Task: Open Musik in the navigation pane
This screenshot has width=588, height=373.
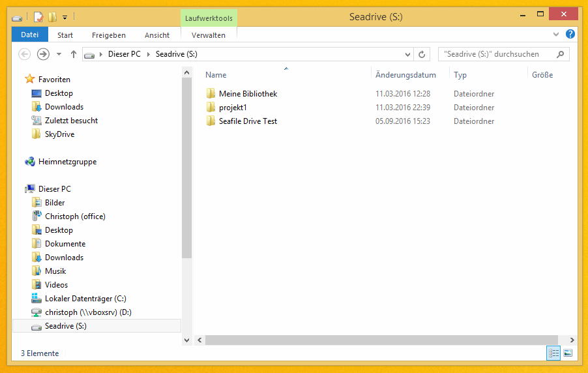Action: point(55,271)
